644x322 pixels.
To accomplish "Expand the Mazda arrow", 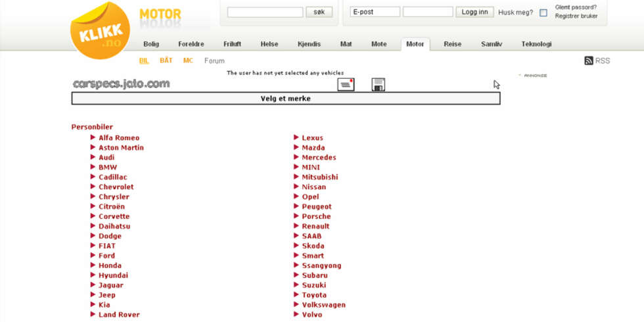I will pyautogui.click(x=296, y=147).
